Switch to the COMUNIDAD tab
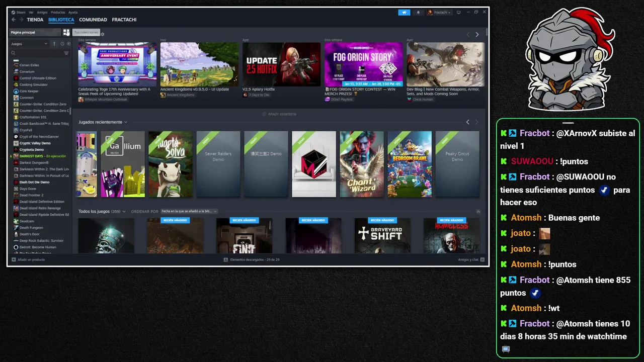 coord(93,20)
